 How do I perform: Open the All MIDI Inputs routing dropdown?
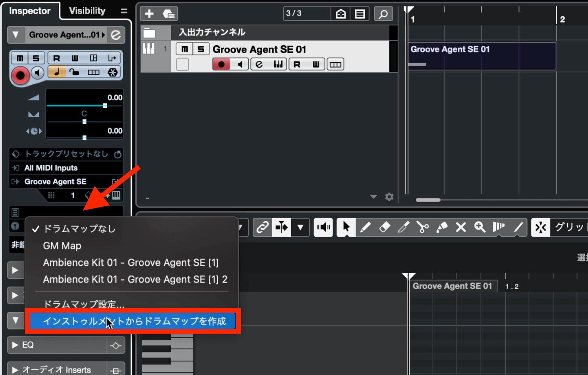click(x=66, y=168)
